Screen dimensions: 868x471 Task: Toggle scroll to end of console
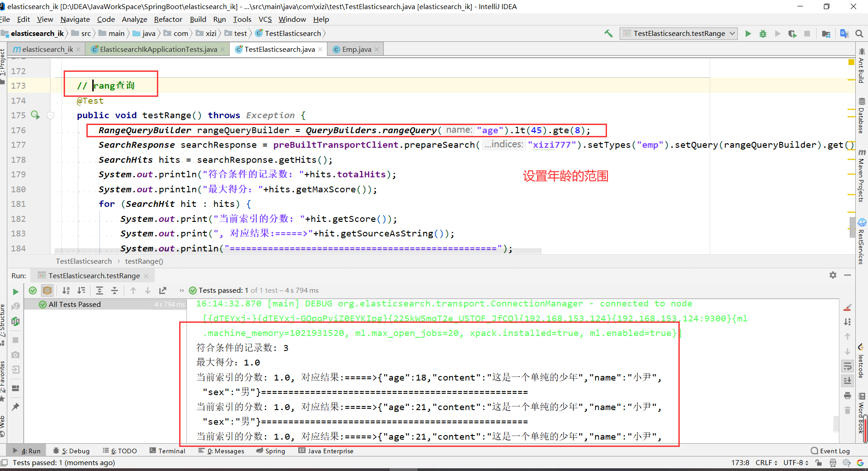click(x=848, y=381)
